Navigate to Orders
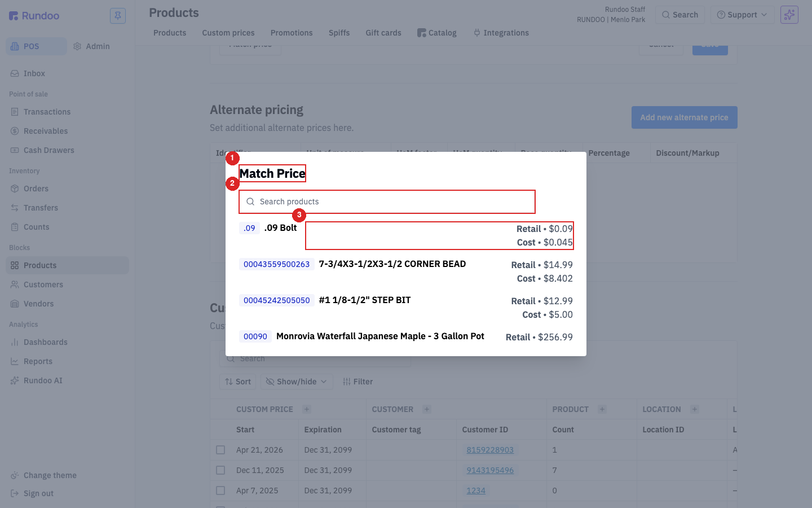812x508 pixels. (x=67, y=189)
